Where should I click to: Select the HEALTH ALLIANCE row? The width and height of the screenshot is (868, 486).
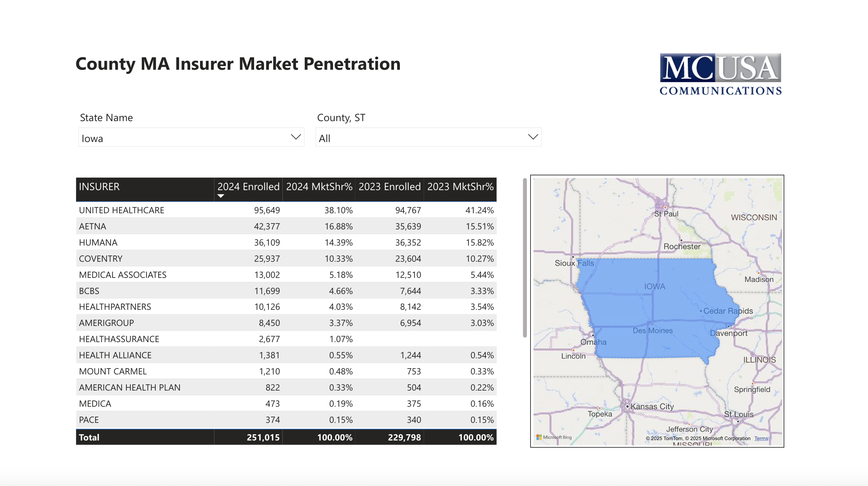click(286, 355)
